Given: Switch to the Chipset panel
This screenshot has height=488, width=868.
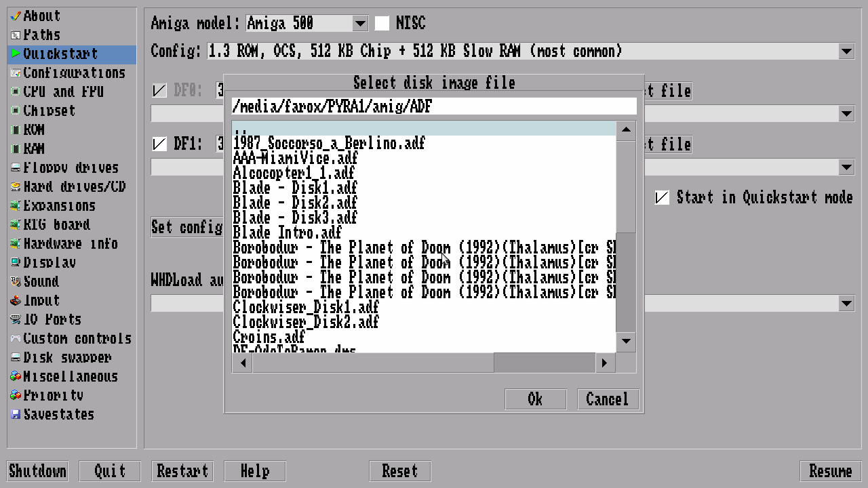Looking at the screenshot, I should pos(49,110).
